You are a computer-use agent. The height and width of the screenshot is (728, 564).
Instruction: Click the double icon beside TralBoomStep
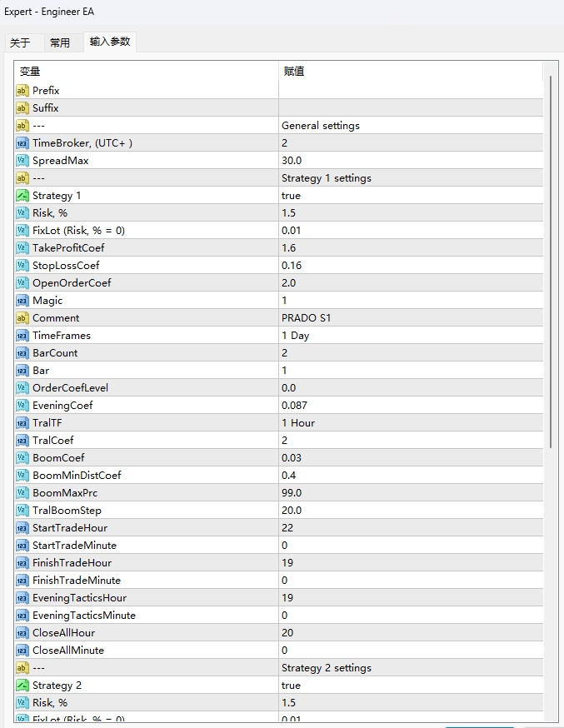pyautogui.click(x=22, y=511)
